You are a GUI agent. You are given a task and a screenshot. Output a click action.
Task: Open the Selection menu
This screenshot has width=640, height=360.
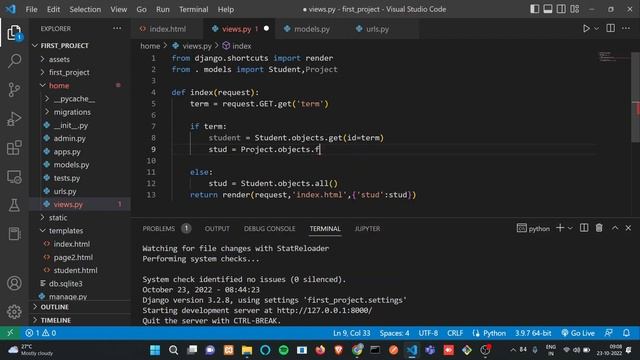click(x=85, y=9)
